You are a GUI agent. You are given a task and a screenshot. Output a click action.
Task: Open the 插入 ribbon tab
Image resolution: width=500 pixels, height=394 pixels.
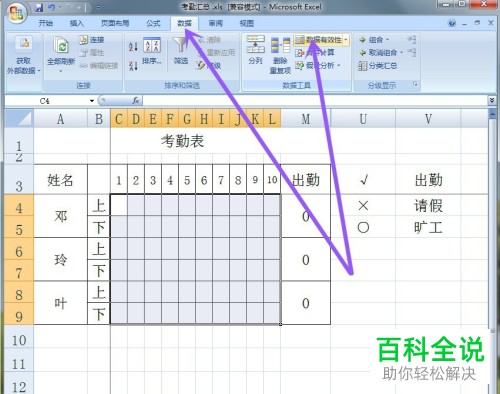point(77,23)
